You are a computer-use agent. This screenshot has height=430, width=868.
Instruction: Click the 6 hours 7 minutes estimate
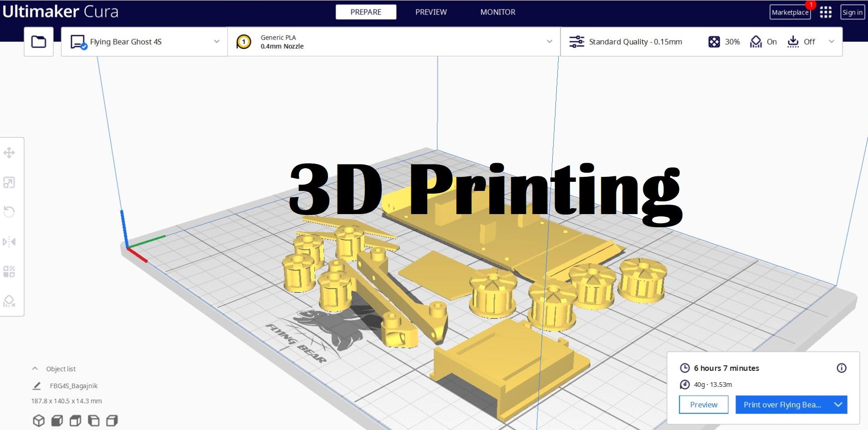(727, 368)
